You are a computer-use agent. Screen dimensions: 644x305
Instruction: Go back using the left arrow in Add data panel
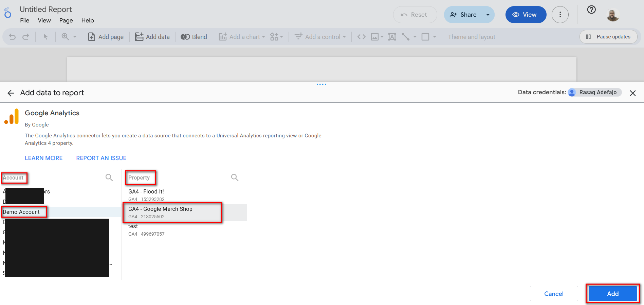pos(11,93)
